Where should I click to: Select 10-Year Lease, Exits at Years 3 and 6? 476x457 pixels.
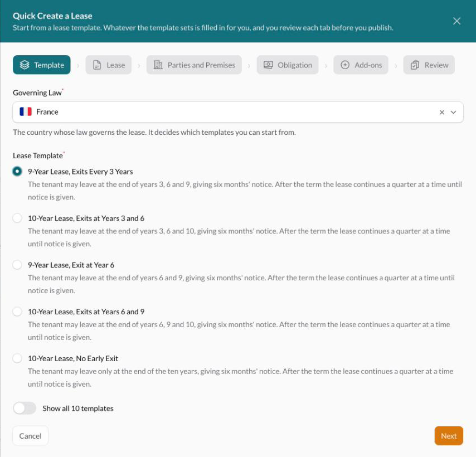17,218
